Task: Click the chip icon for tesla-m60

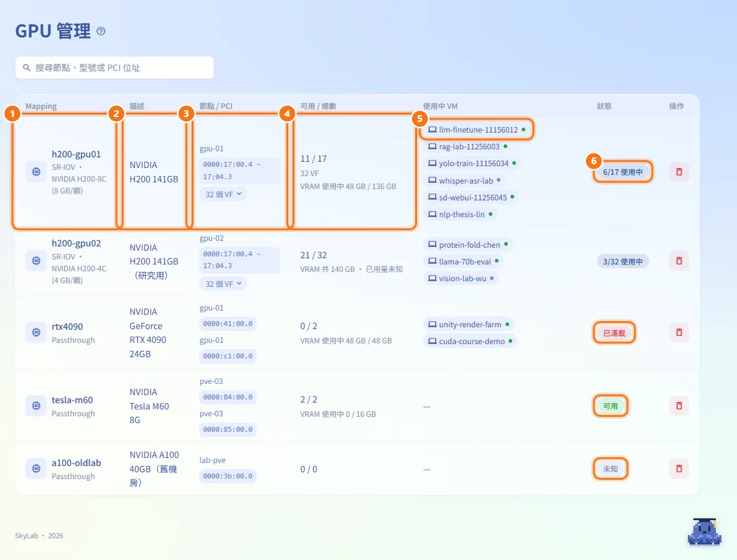Action: click(36, 406)
